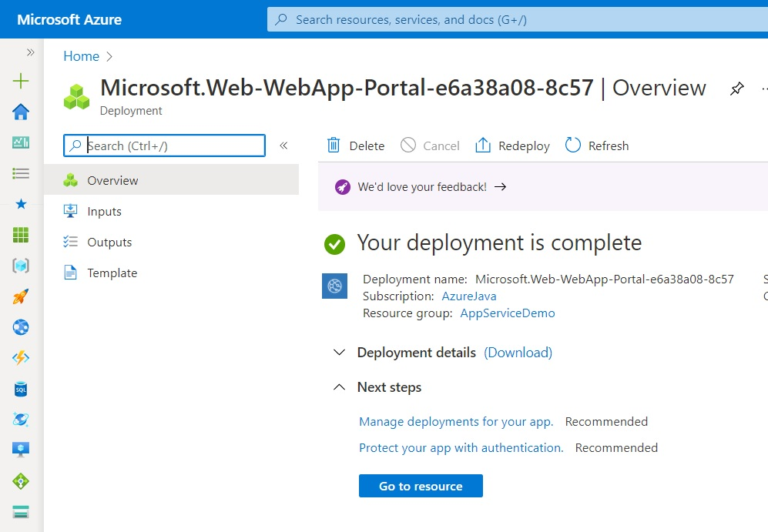Collapse the Next steps section
Image resolution: width=768 pixels, height=532 pixels.
(339, 387)
